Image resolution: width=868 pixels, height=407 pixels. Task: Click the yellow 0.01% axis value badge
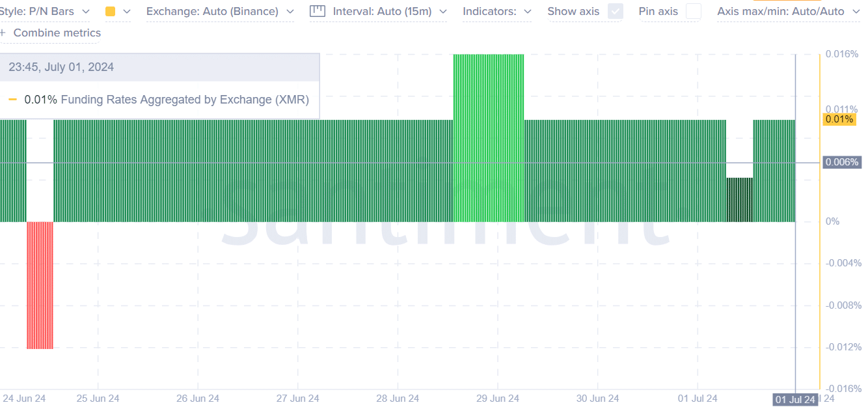pos(839,119)
